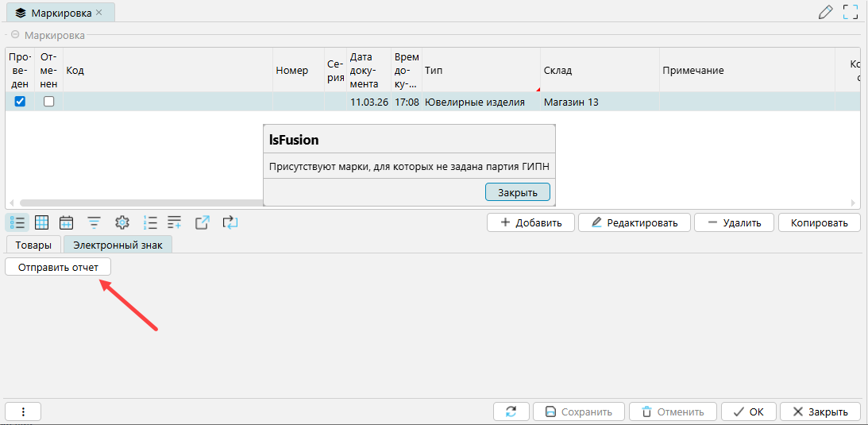Click the filter funnel icon
Screen dimensions: 868x425
pyautogui.click(x=94, y=222)
